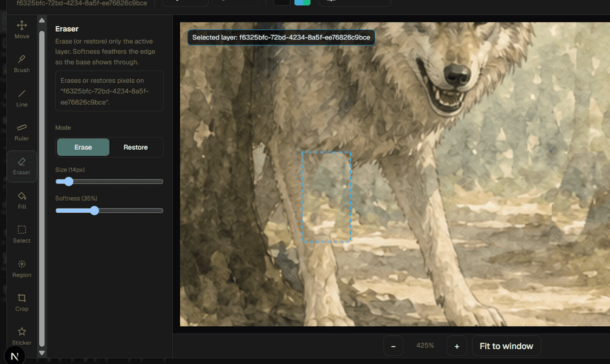Zoom in with the plus button
This screenshot has height=364, width=610.
click(457, 346)
